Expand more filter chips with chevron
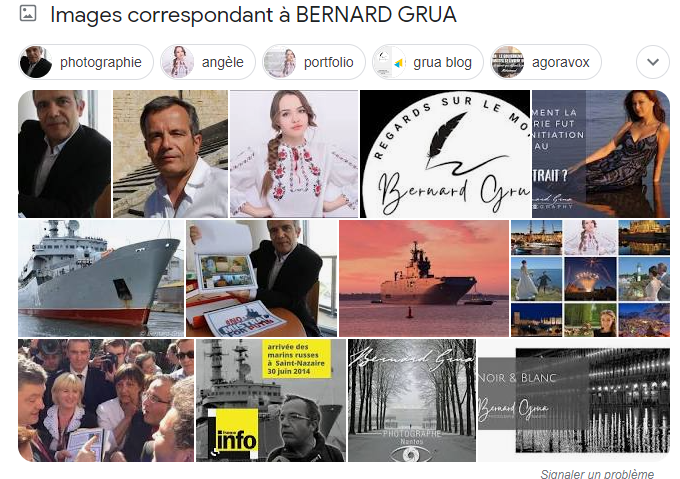Viewport: 680px width, 479px height. point(653,62)
